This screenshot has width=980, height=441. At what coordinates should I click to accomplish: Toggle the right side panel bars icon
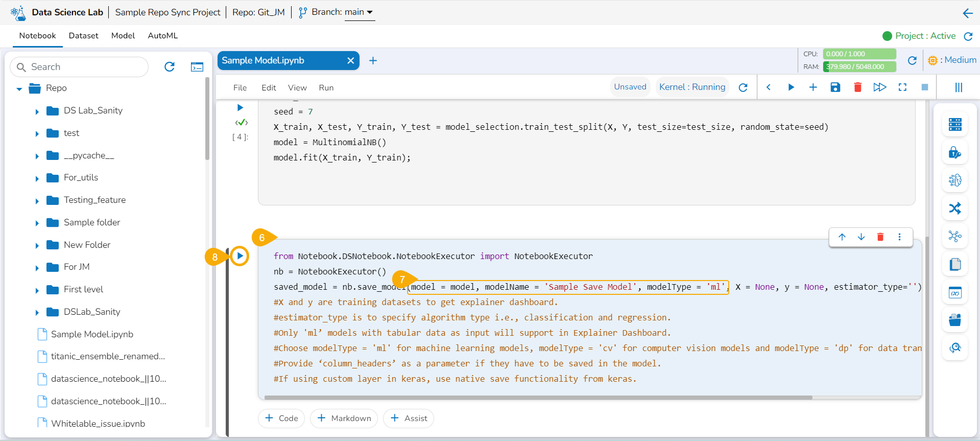[959, 87]
